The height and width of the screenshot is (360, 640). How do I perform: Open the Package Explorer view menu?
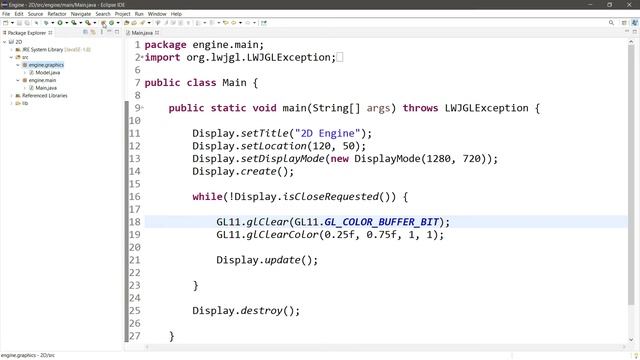102,32
